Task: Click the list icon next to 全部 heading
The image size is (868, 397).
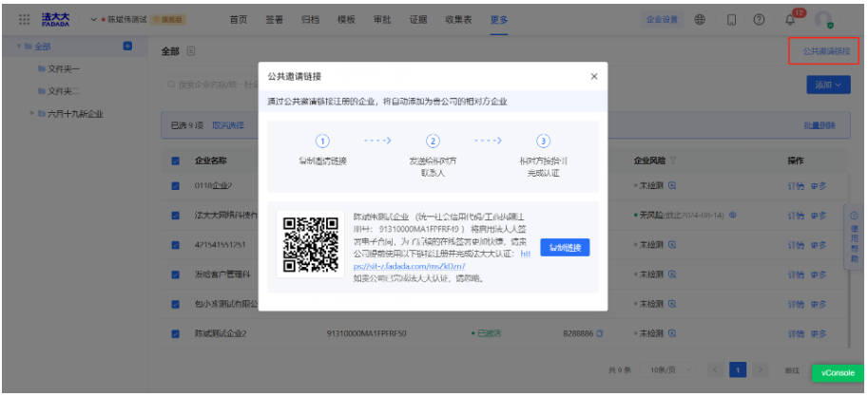Action: click(191, 51)
